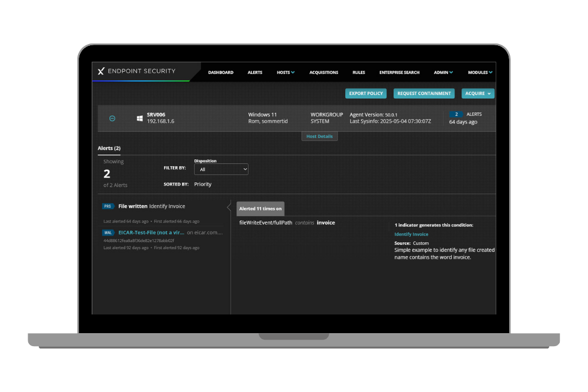This screenshot has height=392, width=588.
Task: Click Last alerted 92 days ago text
Action: (126, 247)
